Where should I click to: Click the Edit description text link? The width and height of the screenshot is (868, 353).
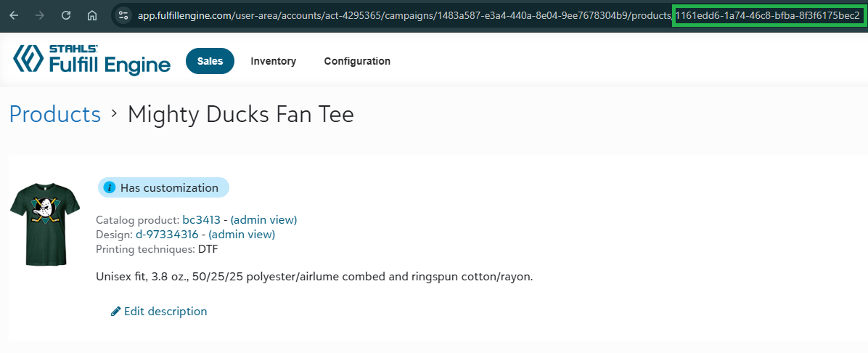(165, 312)
